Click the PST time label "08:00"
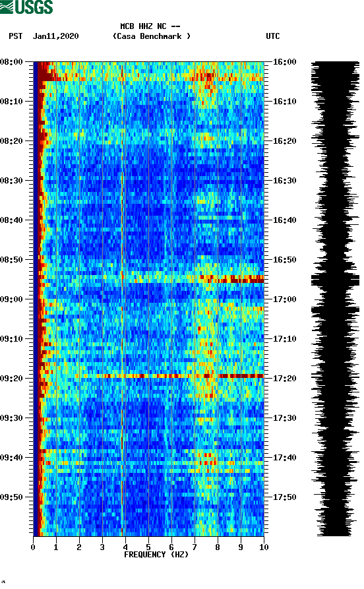This screenshot has height=589, width=364. click(11, 61)
